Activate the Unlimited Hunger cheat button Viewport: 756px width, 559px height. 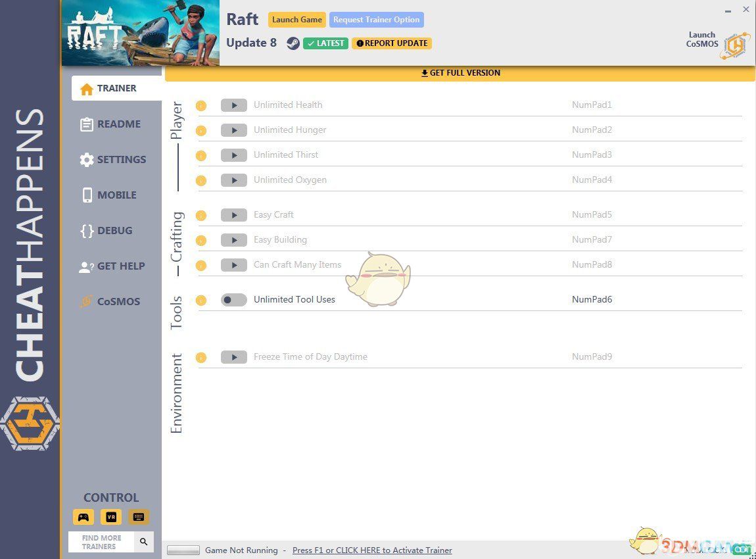(x=234, y=130)
